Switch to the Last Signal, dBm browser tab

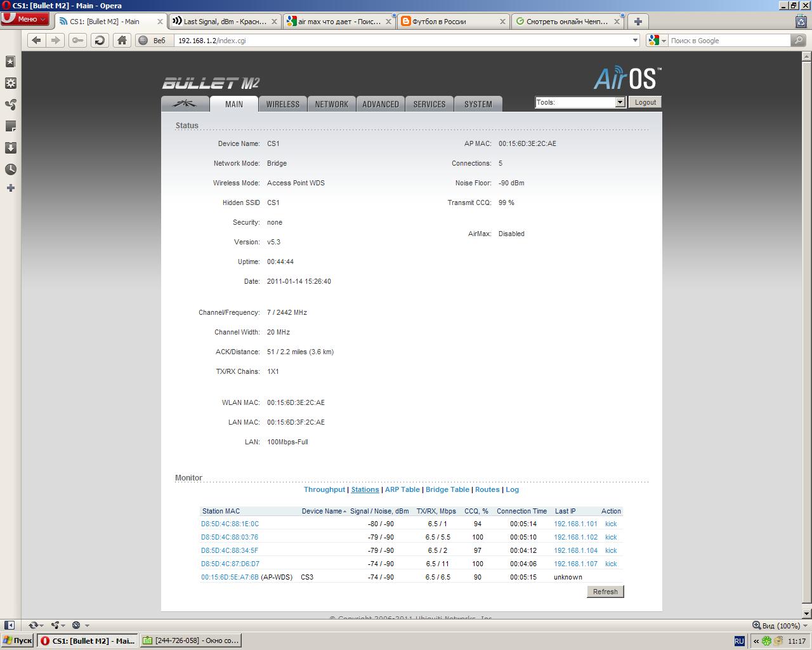(x=225, y=22)
